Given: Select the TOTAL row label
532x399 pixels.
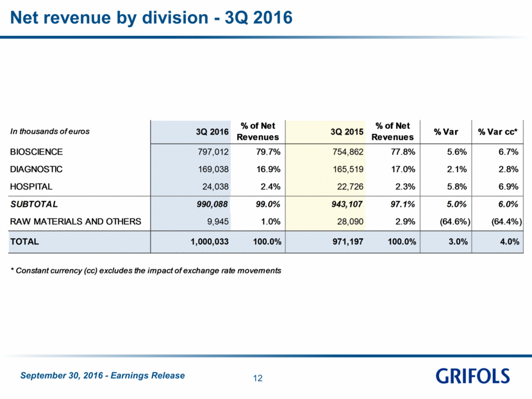Looking at the screenshot, I should click(24, 241).
